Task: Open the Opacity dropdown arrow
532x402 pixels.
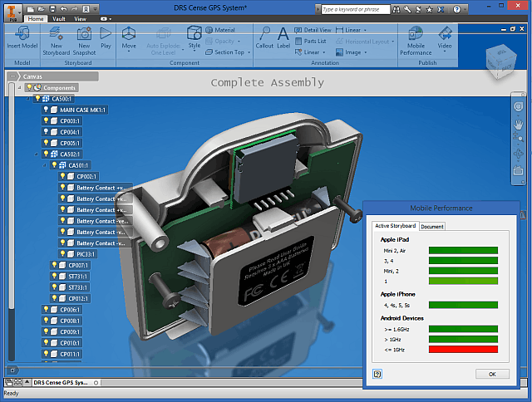Action: coord(239,42)
